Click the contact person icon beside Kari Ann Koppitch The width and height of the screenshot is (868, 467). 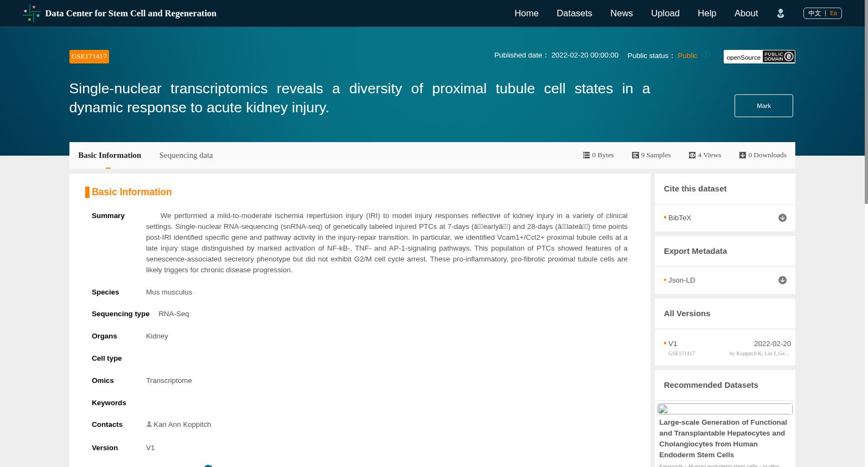point(149,424)
